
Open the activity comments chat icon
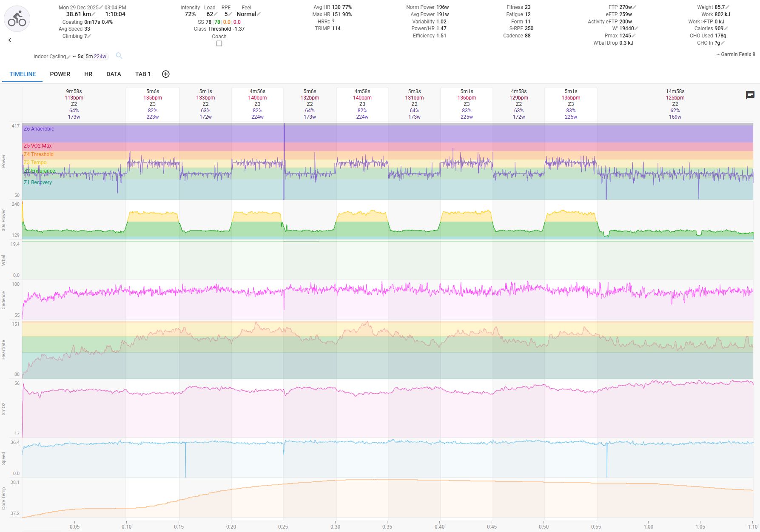(x=750, y=95)
